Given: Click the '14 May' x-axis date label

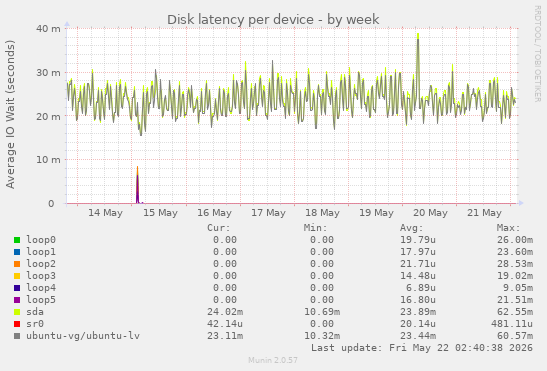Looking at the screenshot, I should pos(105,213).
